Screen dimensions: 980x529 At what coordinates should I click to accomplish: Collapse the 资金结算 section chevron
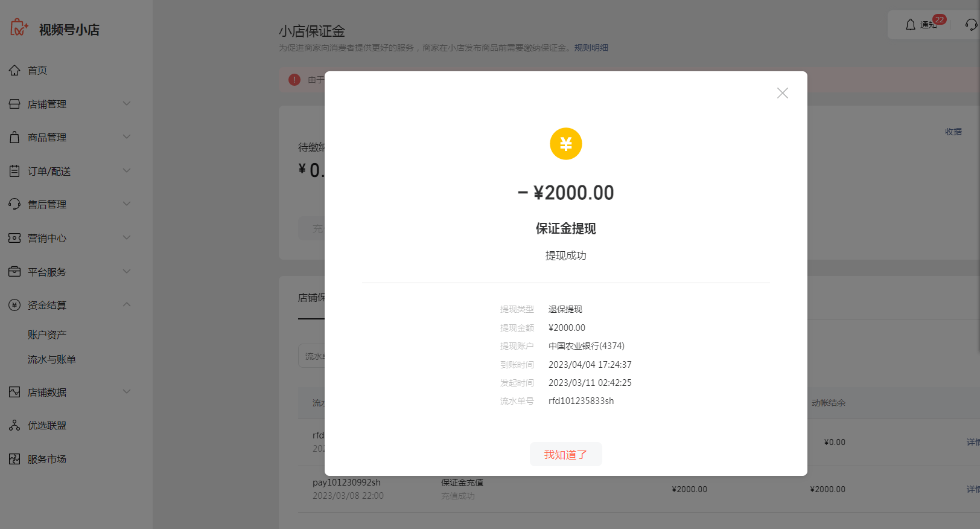pyautogui.click(x=127, y=304)
